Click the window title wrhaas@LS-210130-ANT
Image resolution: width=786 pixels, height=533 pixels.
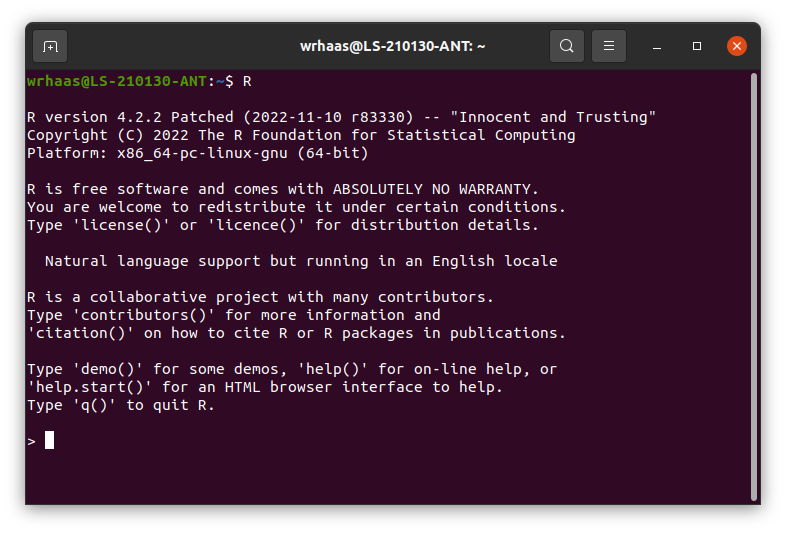(x=392, y=46)
